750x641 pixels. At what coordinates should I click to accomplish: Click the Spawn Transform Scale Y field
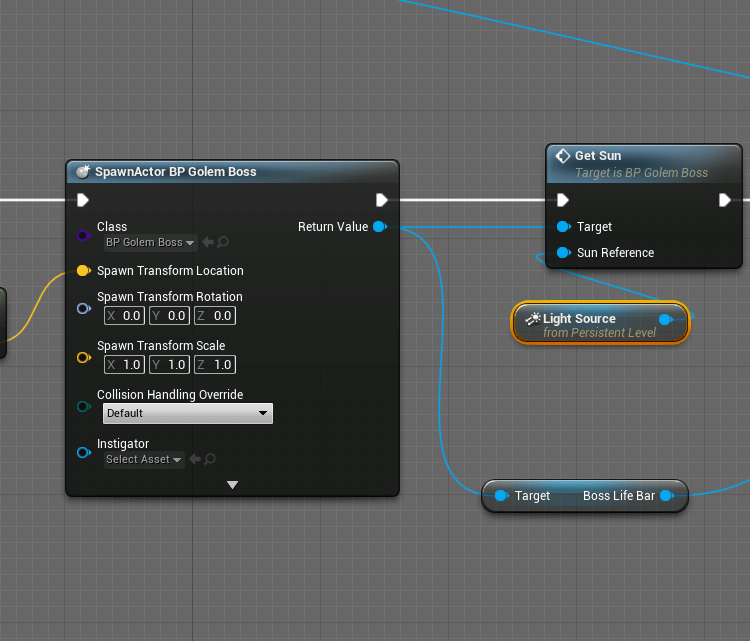(x=170, y=365)
